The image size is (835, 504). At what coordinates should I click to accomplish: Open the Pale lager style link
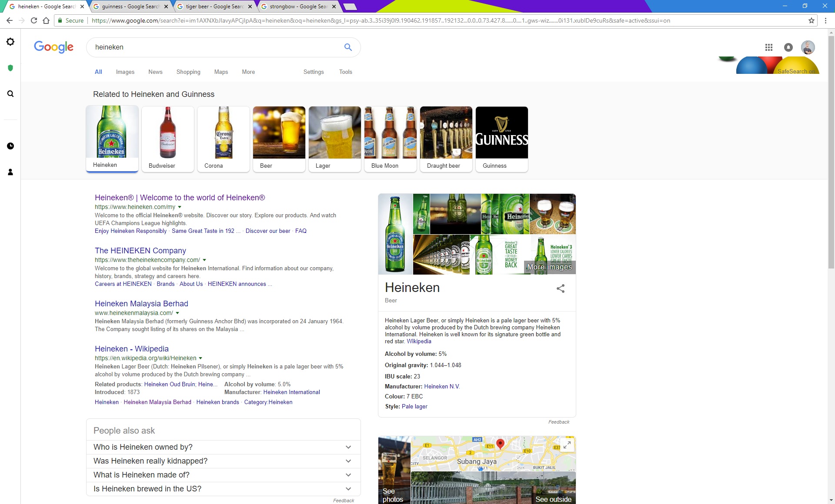(x=414, y=407)
